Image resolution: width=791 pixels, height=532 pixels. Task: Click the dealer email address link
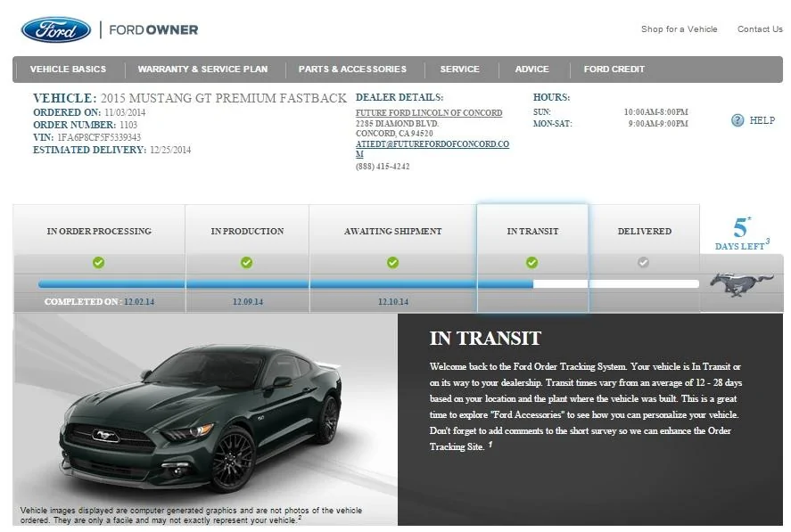(x=433, y=149)
